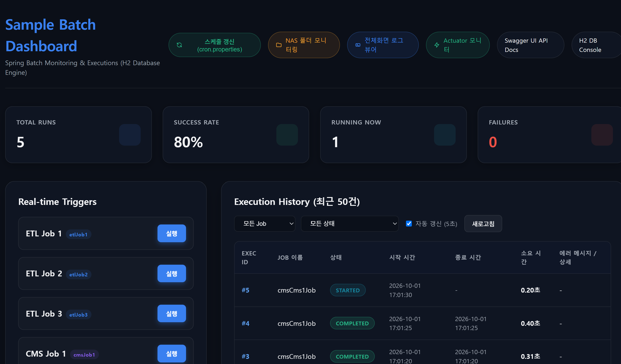Click the Total Runs card icon square
621x364 pixels.
130,135
